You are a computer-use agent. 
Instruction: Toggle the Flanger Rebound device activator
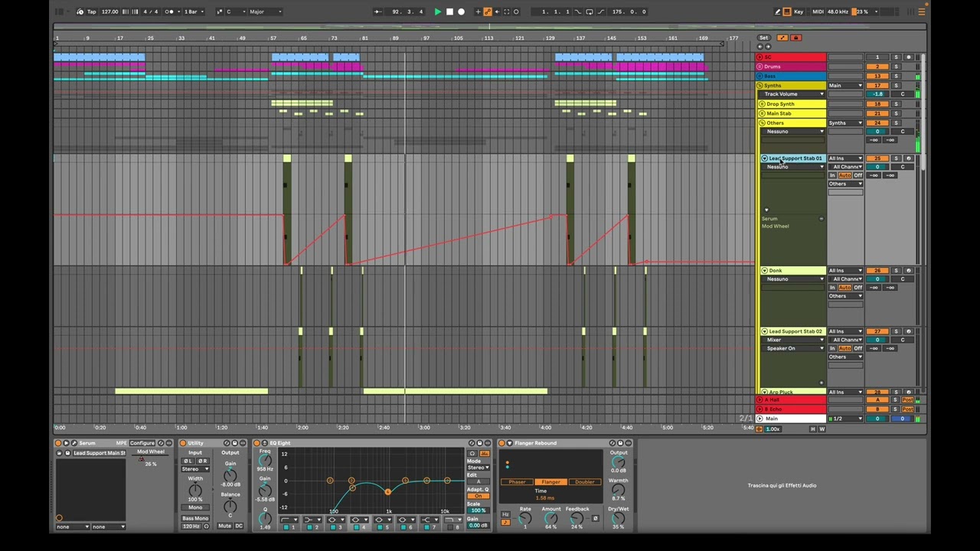pos(501,443)
